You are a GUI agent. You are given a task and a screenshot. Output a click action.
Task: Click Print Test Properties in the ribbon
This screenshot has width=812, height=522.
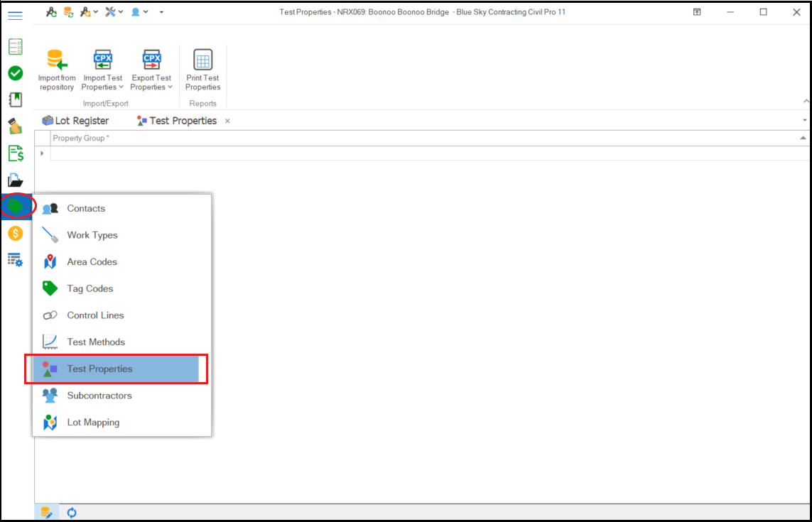point(203,70)
